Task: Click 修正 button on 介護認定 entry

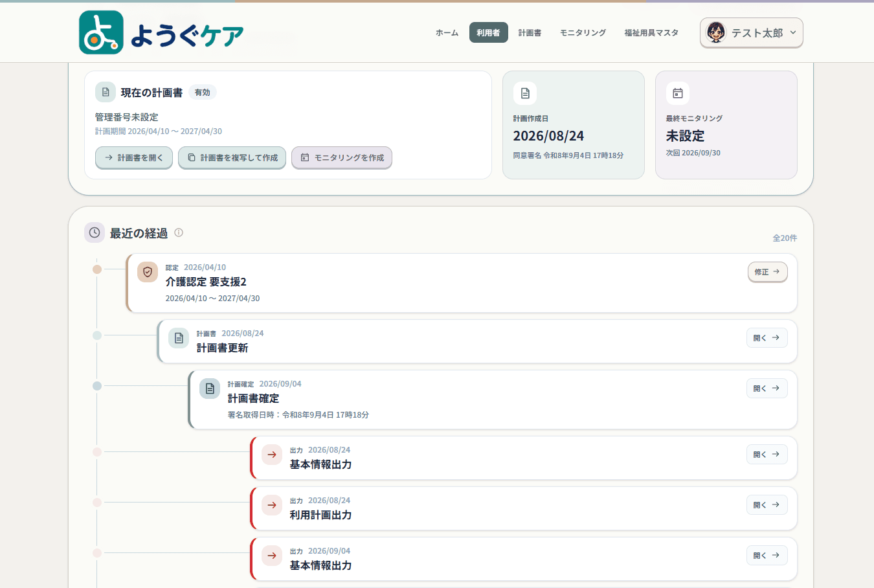Action: (x=768, y=272)
